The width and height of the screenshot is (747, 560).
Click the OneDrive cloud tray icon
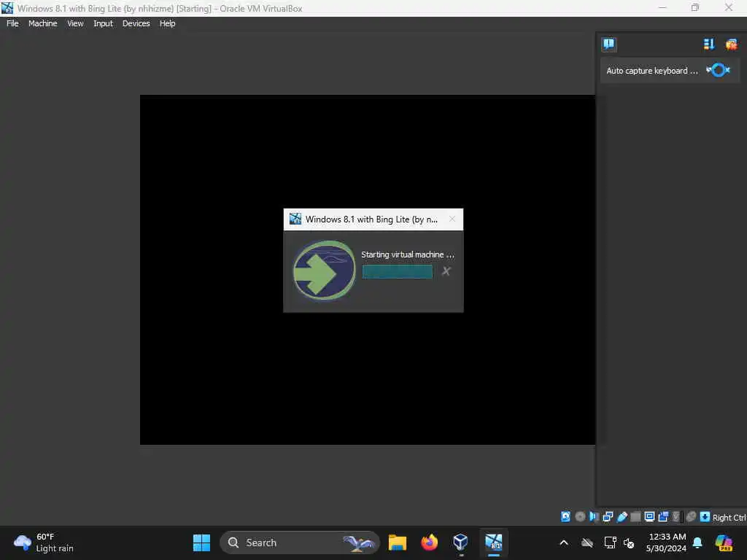[587, 542]
